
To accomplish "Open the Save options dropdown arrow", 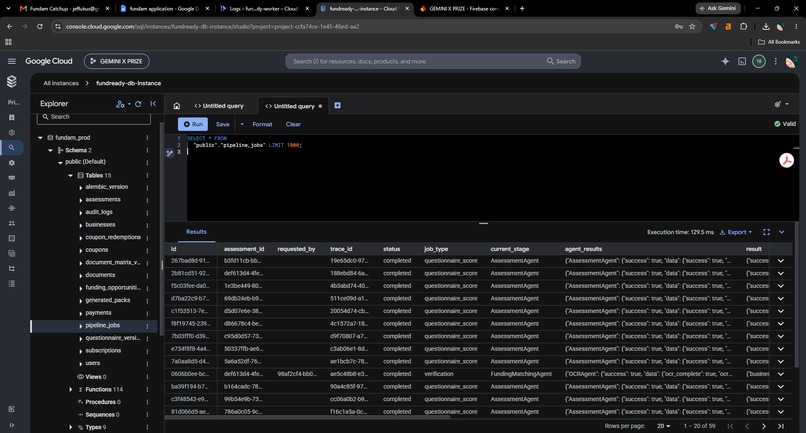I will (x=242, y=124).
